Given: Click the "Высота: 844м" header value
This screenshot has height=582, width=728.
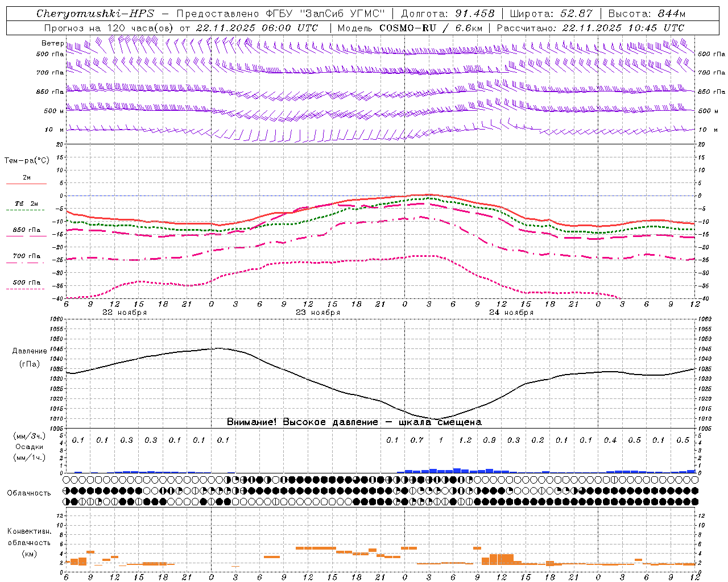Looking at the screenshot, I should [x=647, y=14].
